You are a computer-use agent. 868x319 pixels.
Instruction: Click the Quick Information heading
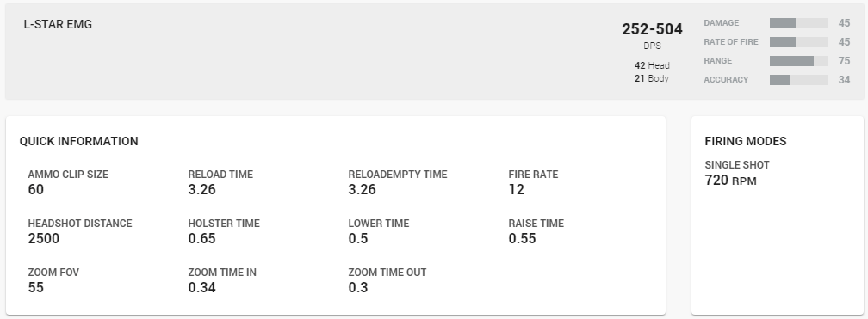pos(78,141)
